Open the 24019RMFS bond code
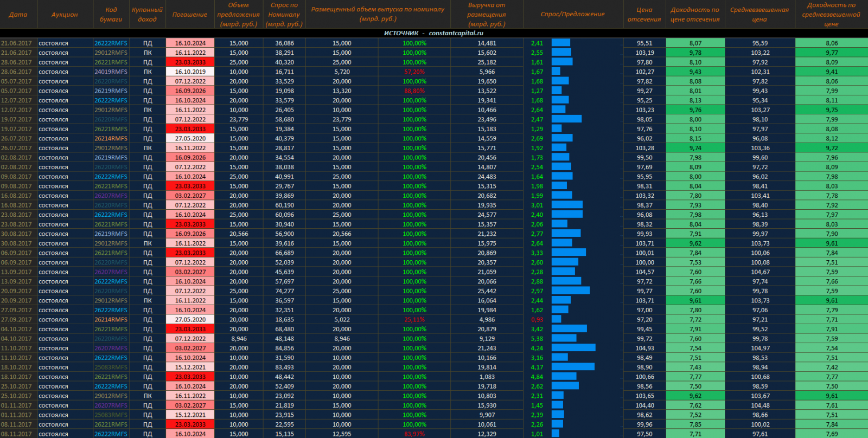This screenshot has height=438, width=868. (111, 72)
